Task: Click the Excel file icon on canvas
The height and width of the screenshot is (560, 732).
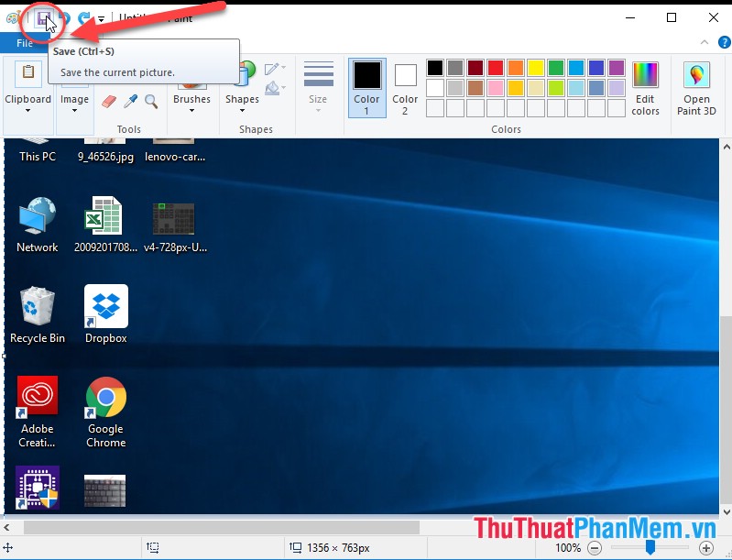Action: point(104,215)
